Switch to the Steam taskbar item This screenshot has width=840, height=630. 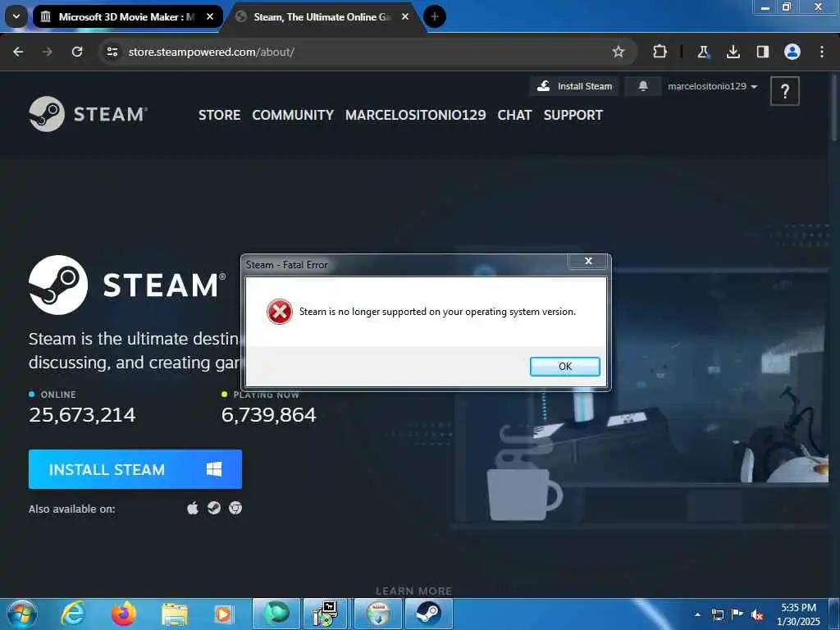click(428, 614)
